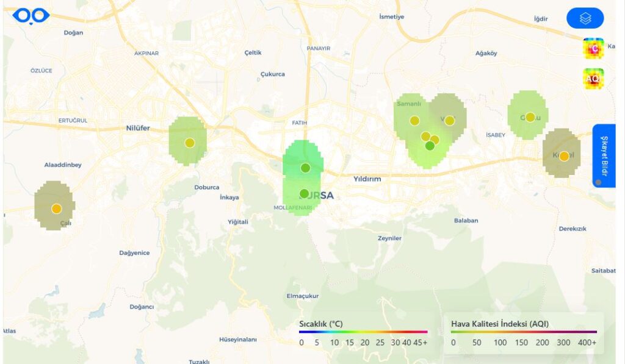Image resolution: width=625 pixels, height=364 pixels.
Task: Select the yellow AQI marker over Nilüfer
Action: click(189, 142)
